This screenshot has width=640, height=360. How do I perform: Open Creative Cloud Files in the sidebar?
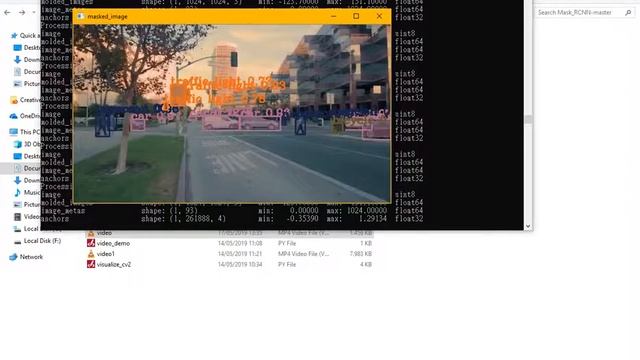[25, 100]
